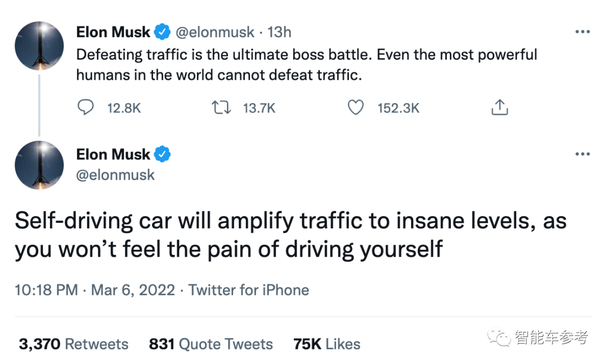The height and width of the screenshot is (364, 608).
Task: Click the Elon Musk name in the first tweet
Action: (x=113, y=32)
